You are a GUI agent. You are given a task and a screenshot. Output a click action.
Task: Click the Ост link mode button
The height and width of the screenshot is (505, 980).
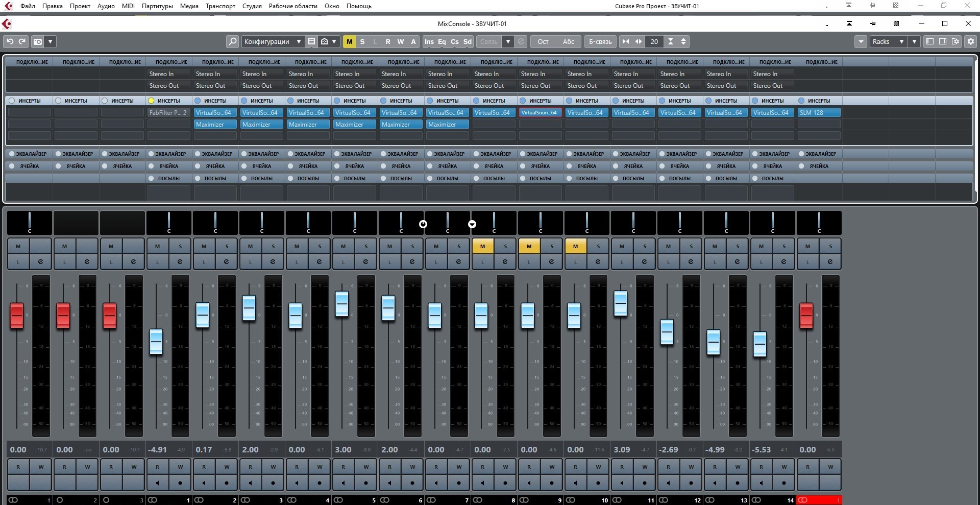click(x=543, y=41)
